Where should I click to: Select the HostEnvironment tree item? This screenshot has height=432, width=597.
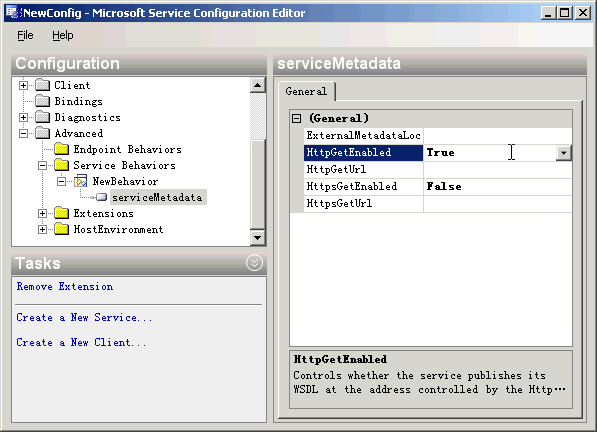click(x=118, y=229)
